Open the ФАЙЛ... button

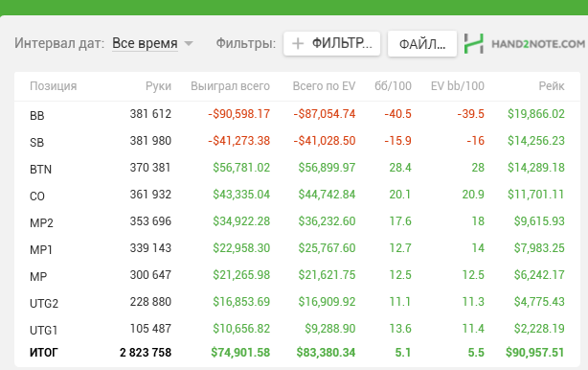click(422, 44)
